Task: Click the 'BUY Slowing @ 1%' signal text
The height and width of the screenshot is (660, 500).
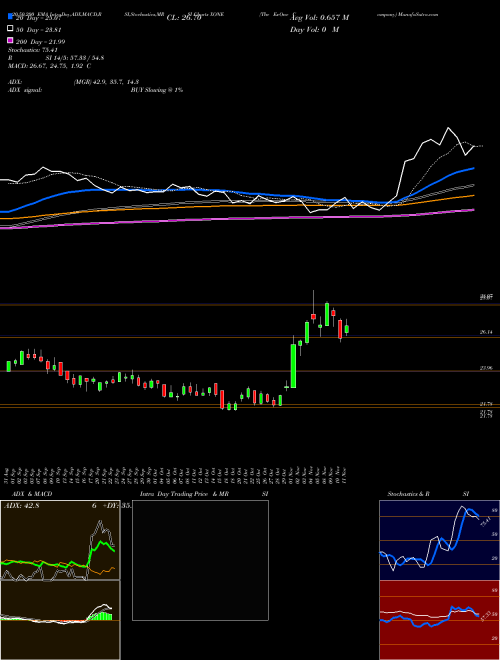Action: pyautogui.click(x=157, y=90)
